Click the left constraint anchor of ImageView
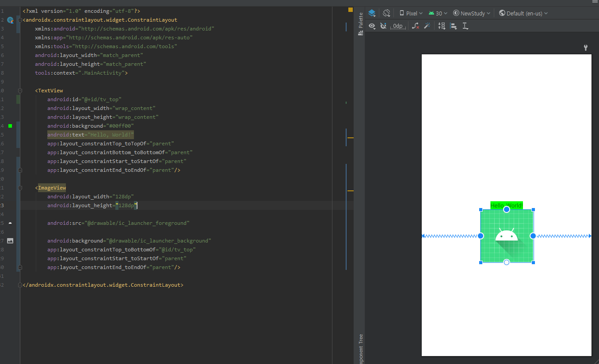 click(481, 236)
